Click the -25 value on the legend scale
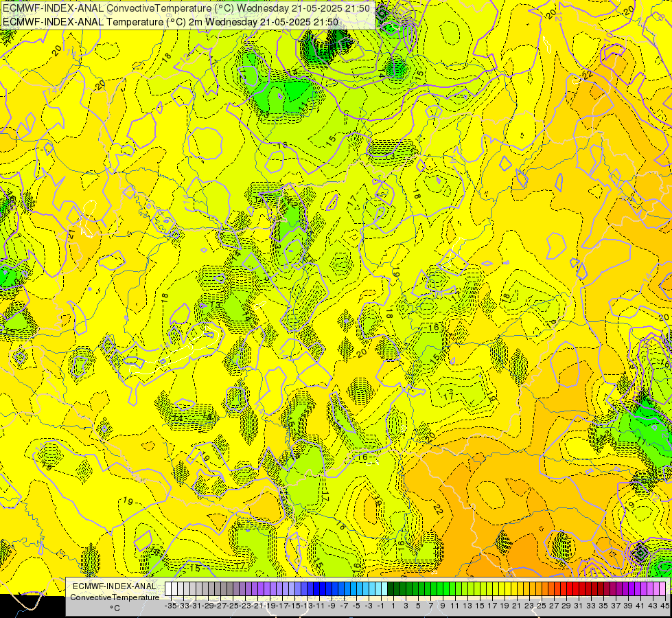The height and width of the screenshot is (618, 672). (233, 606)
